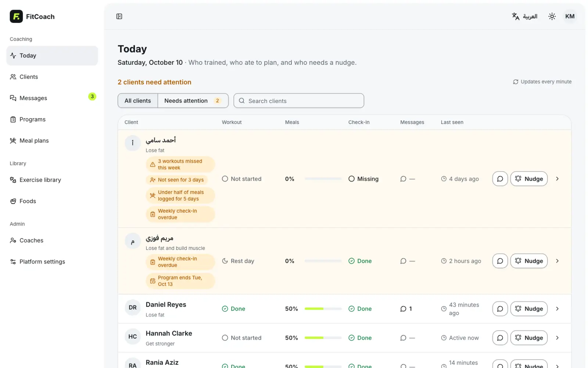Switch language to Arabic
The height and width of the screenshot is (368, 588).
pyautogui.click(x=525, y=16)
